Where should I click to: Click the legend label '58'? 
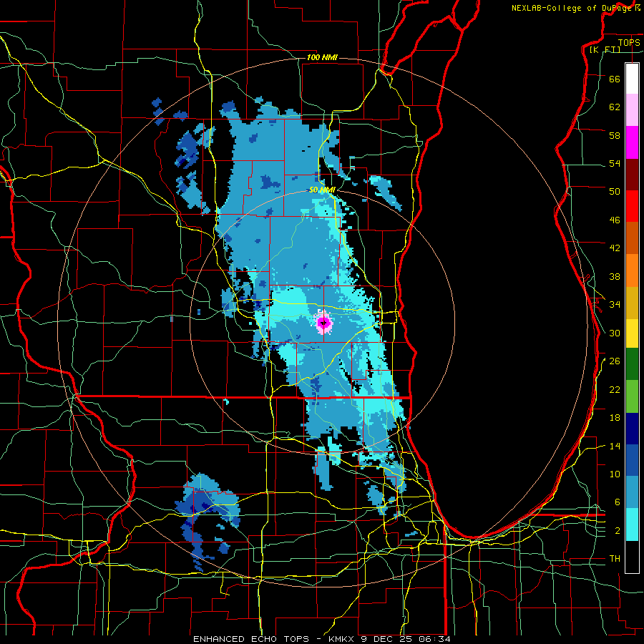(x=615, y=135)
